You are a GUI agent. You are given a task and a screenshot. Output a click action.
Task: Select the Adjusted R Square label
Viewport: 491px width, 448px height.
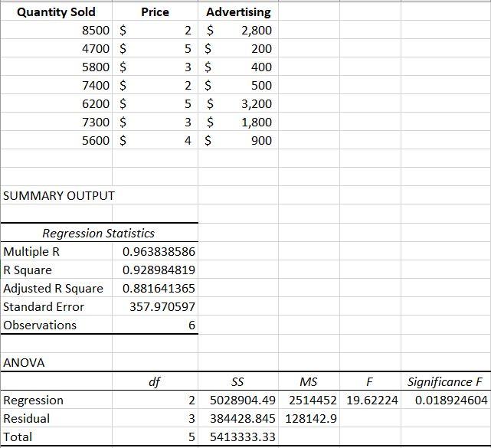pyautogui.click(x=56, y=289)
